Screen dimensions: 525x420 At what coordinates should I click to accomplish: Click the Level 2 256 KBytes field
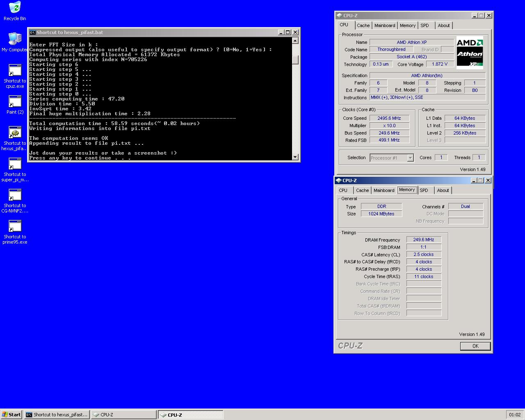click(465, 133)
